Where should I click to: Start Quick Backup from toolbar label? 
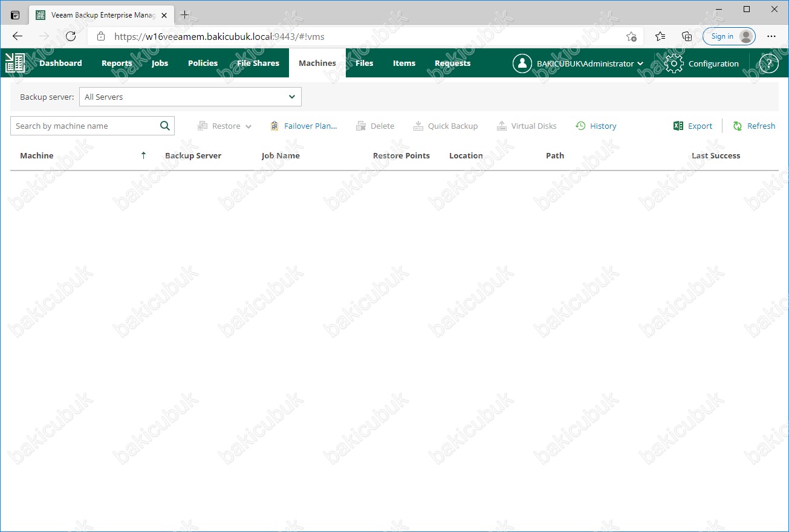[453, 126]
